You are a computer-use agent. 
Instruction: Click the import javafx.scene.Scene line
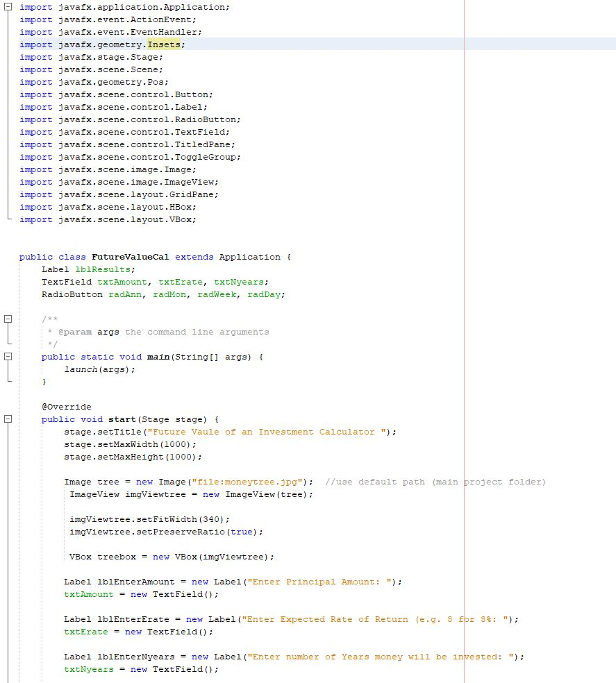pyautogui.click(x=91, y=69)
